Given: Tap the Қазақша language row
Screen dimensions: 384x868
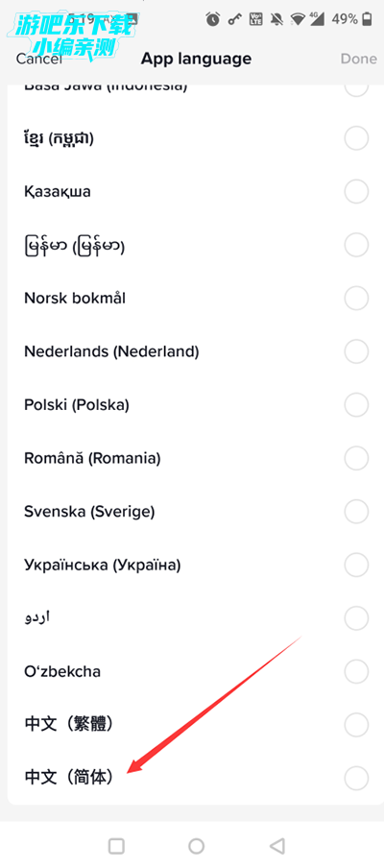Looking at the screenshot, I should pos(192,192).
